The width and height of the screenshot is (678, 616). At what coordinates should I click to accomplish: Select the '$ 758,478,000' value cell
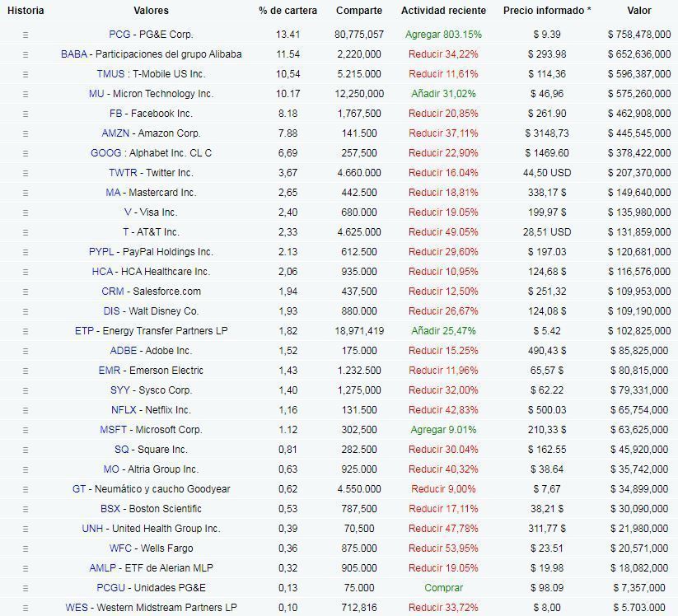tap(639, 34)
